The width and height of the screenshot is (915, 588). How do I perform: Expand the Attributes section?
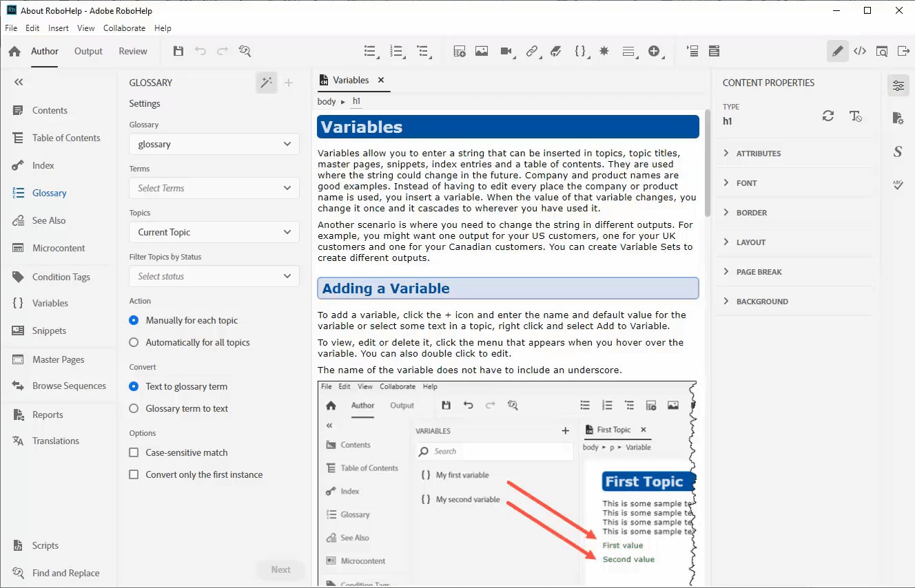[x=794, y=154]
